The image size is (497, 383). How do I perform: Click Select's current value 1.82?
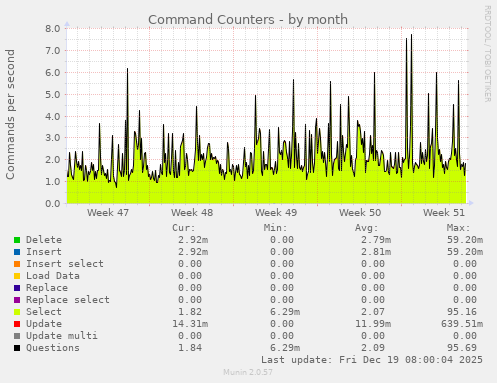click(x=190, y=312)
